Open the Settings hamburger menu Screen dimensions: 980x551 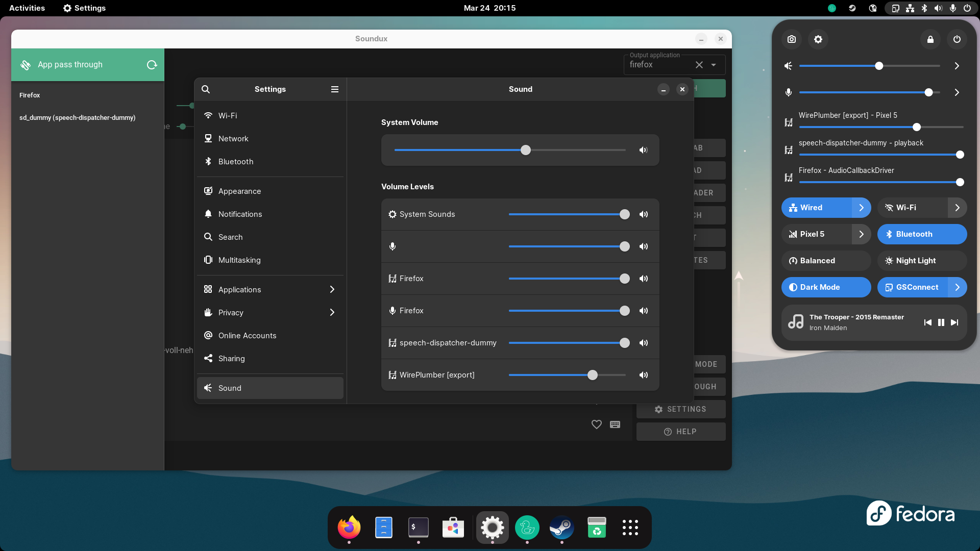(335, 89)
